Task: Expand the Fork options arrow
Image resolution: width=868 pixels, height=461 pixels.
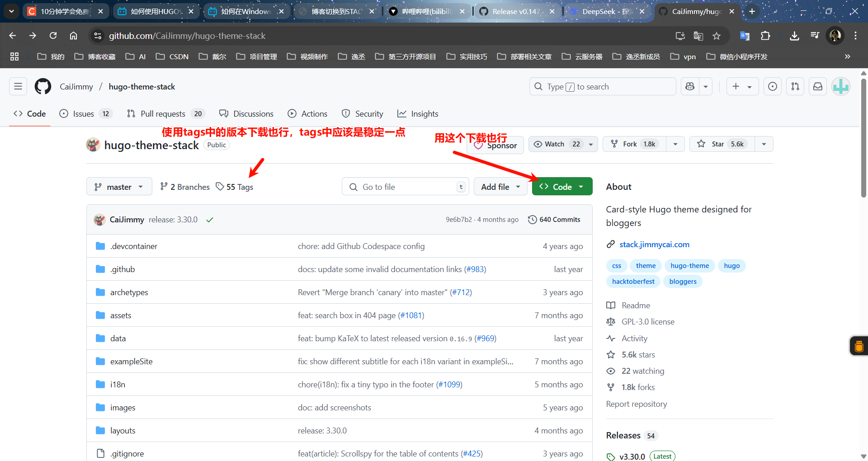Action: click(x=675, y=144)
